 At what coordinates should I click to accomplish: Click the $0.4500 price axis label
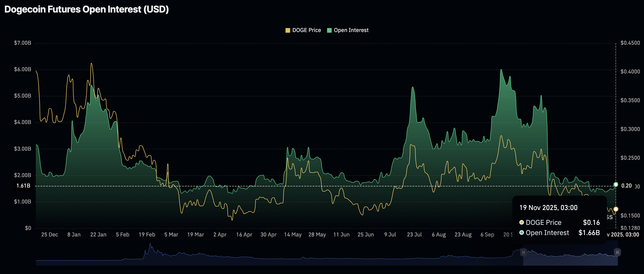tap(630, 43)
